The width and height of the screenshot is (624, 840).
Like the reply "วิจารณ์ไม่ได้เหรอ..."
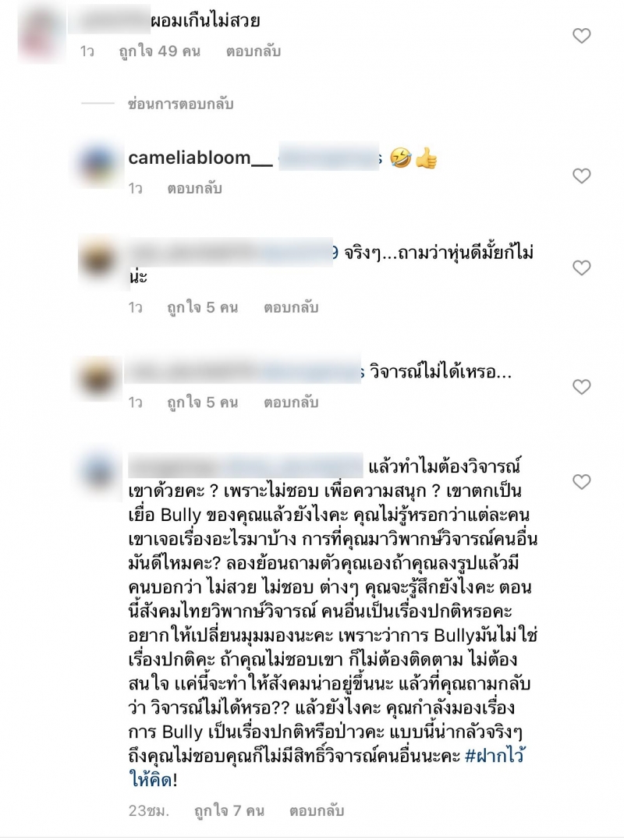click(581, 387)
